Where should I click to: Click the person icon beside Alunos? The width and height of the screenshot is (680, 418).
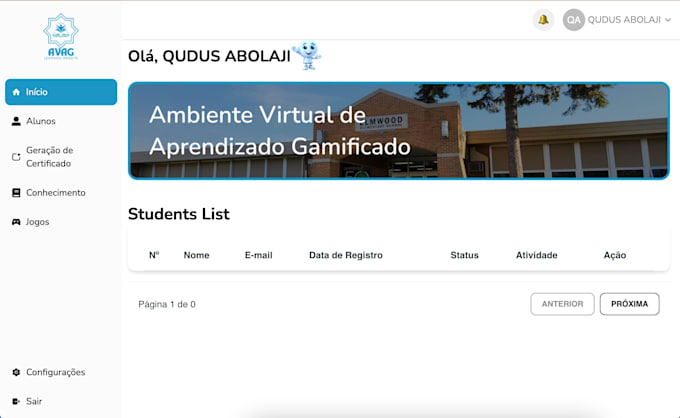[x=16, y=121]
